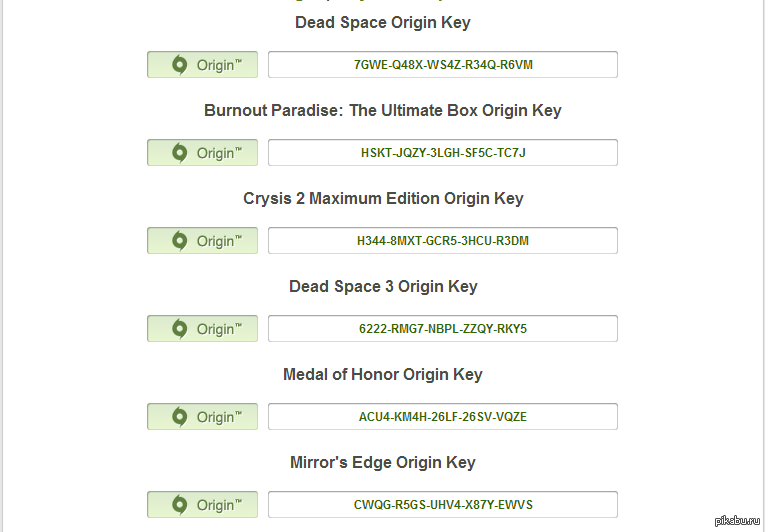Click the Origin button for Medal of Honor
Viewport: 765px width, 532px height.
[202, 416]
